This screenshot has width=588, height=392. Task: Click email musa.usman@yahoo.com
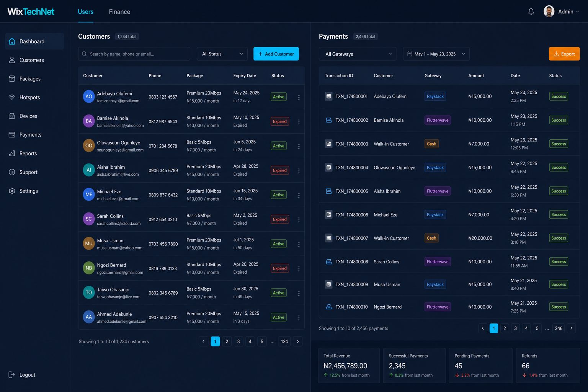(120, 248)
